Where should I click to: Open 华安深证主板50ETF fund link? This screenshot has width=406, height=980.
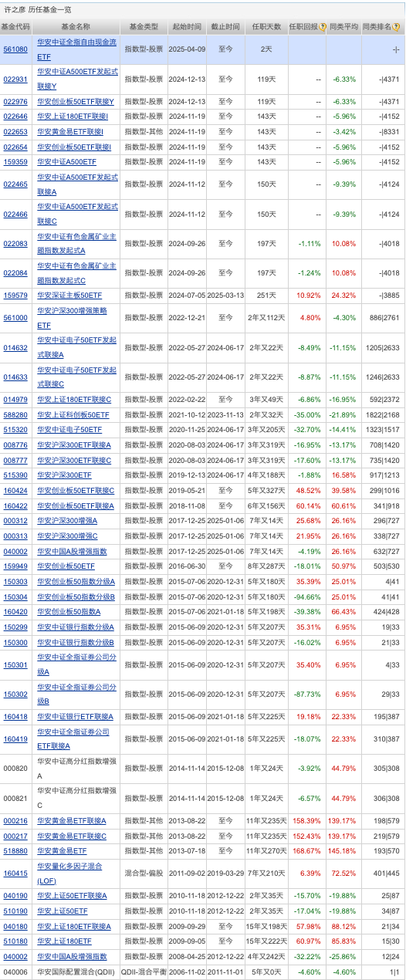pos(69,295)
